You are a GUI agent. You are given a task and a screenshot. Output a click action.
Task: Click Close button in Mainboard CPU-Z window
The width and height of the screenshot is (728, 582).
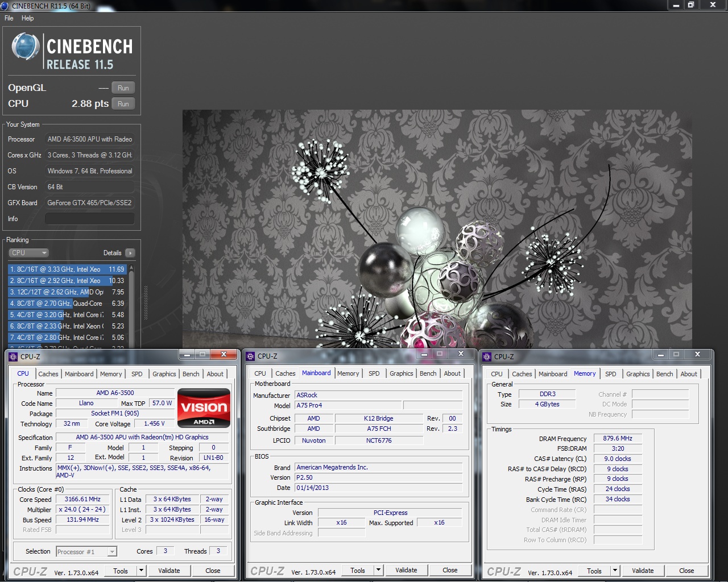450,570
